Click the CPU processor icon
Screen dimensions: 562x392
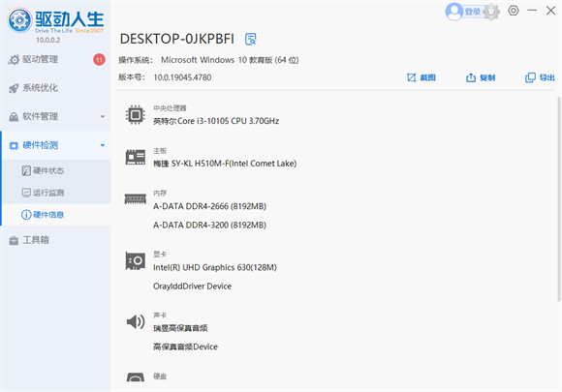point(136,115)
